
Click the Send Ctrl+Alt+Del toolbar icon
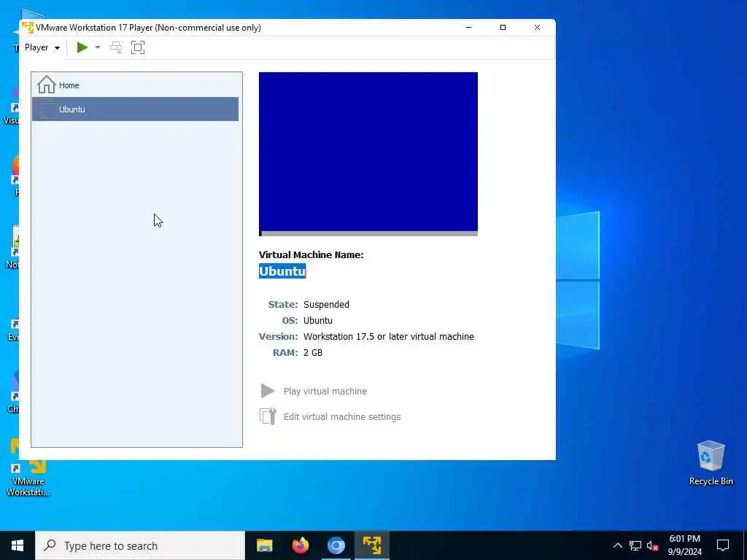point(116,47)
